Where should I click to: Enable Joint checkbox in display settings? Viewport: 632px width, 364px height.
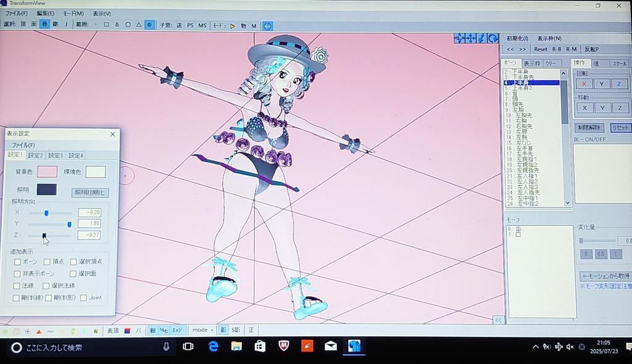pos(83,298)
